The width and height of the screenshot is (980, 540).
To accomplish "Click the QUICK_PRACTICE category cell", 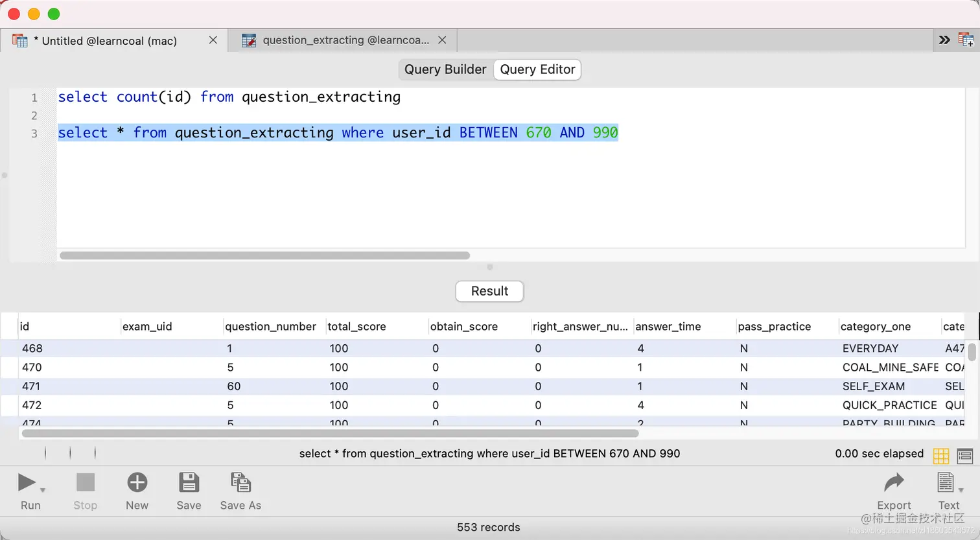I will (x=890, y=405).
